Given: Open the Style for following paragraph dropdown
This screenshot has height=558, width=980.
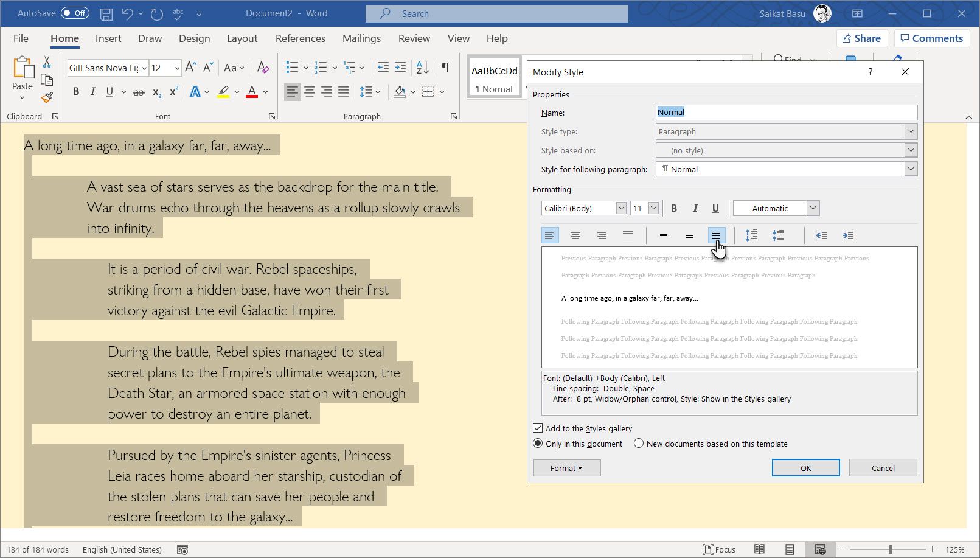Looking at the screenshot, I should click(911, 169).
